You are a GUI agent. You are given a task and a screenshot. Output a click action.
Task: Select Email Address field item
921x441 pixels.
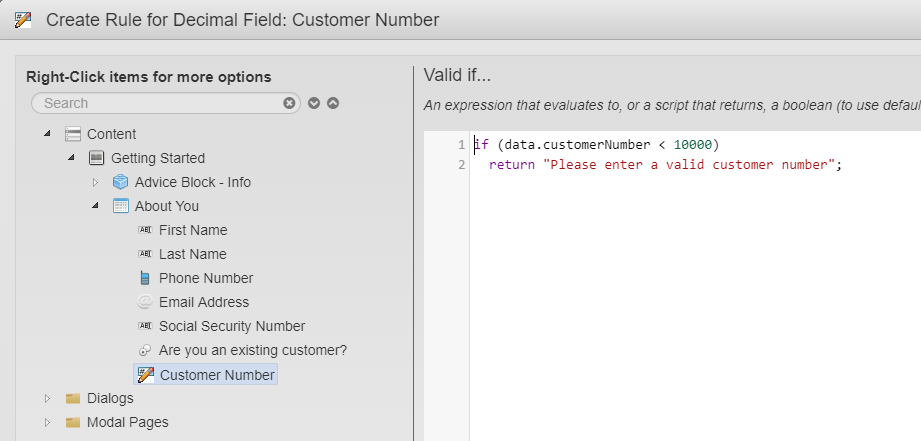click(204, 302)
